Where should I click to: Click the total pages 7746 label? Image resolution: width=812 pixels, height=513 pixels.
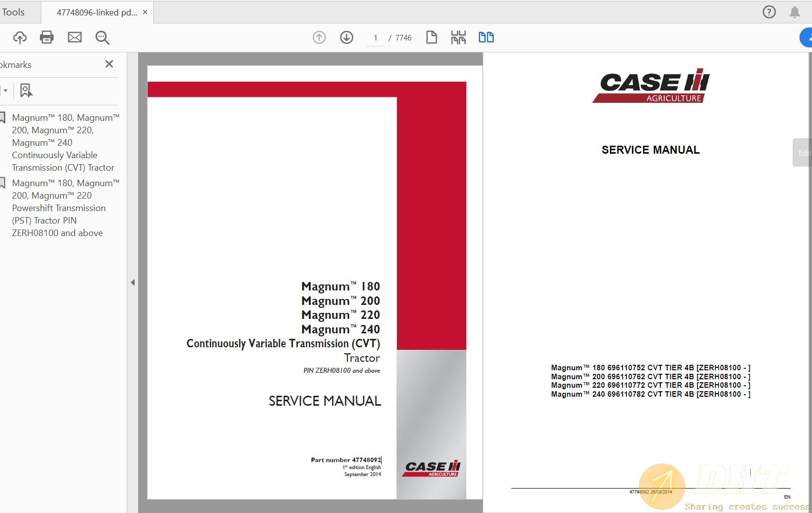[404, 38]
